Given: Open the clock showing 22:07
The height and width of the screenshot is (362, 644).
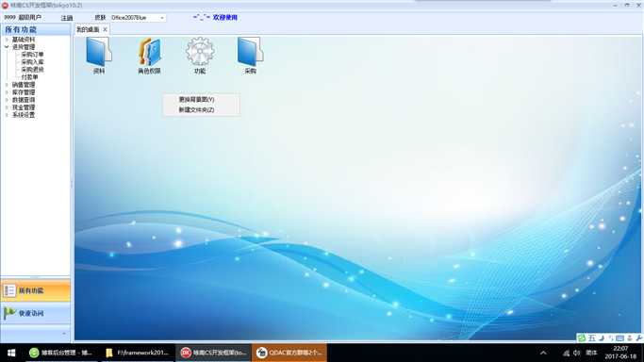Looking at the screenshot, I should click(621, 353).
